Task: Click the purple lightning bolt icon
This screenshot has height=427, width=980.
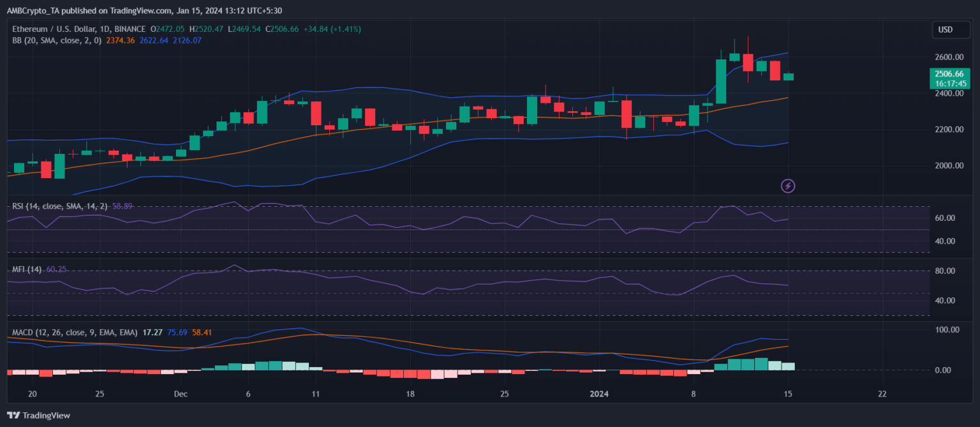Action: (x=788, y=186)
